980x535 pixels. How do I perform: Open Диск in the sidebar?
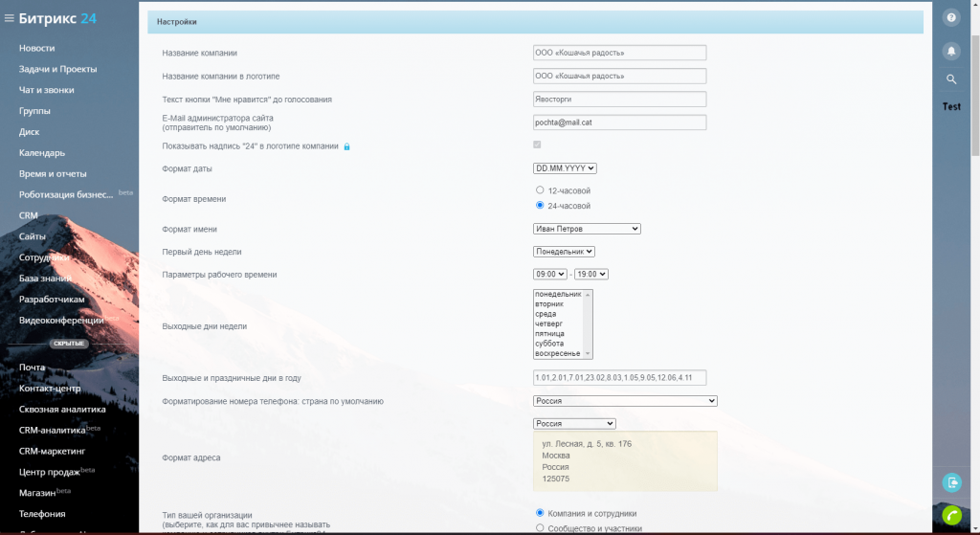(x=29, y=132)
